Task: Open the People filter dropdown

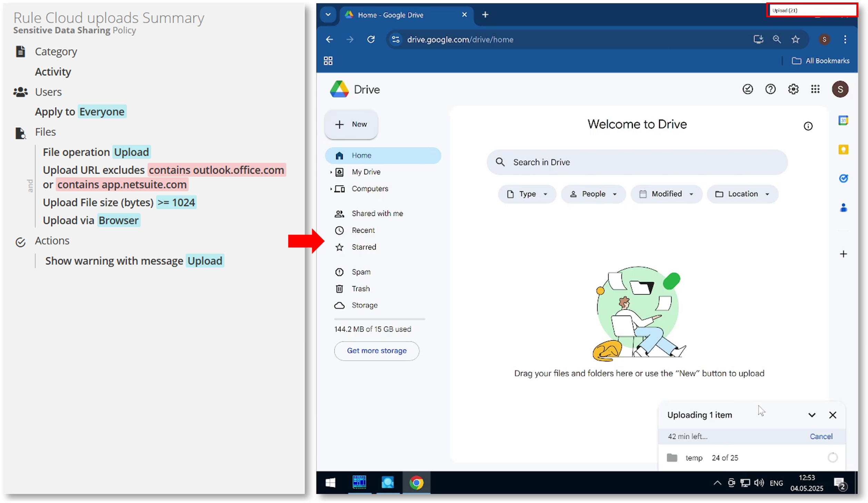Action: coord(593,194)
